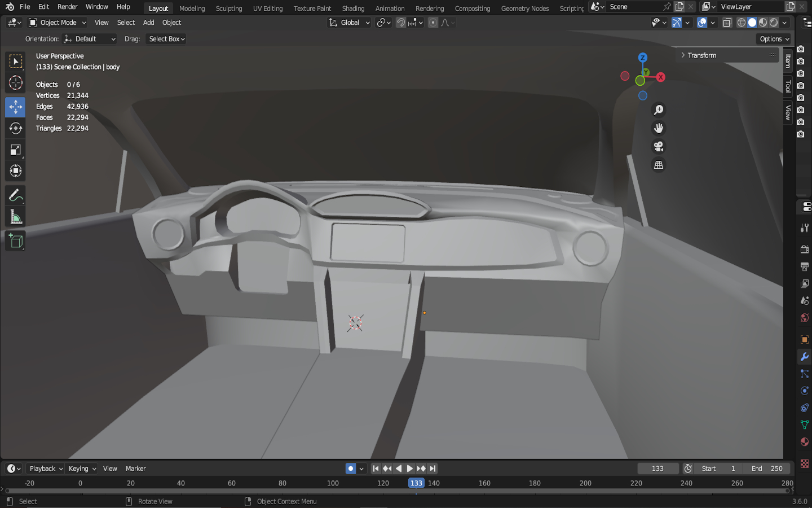The width and height of the screenshot is (812, 508).
Task: Open the Add menu in viewport header
Action: [x=148, y=23]
